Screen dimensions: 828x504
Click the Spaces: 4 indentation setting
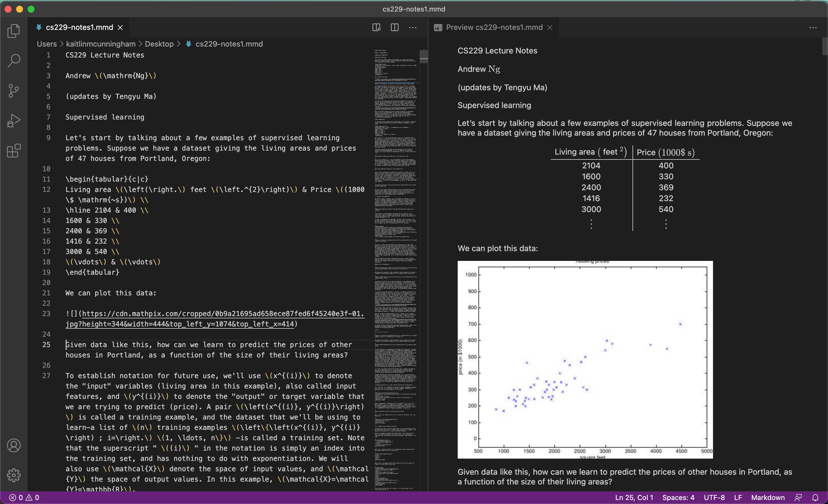click(x=678, y=497)
